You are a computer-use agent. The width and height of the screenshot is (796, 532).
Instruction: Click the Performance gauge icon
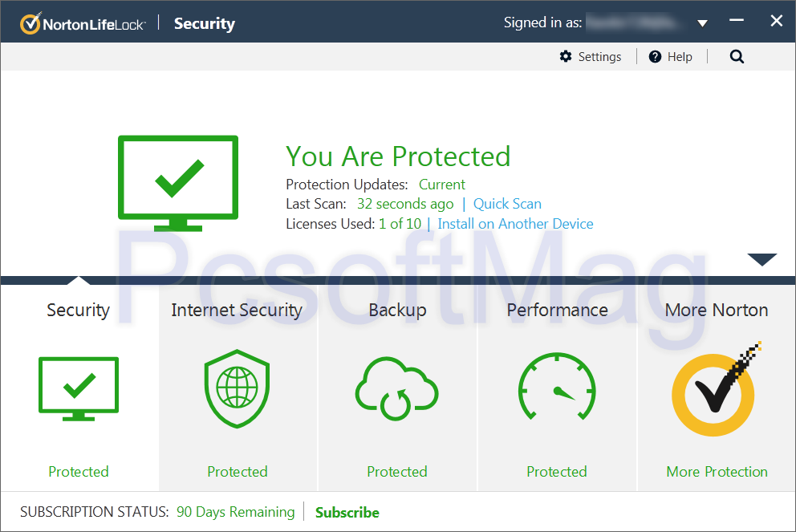pos(557,387)
